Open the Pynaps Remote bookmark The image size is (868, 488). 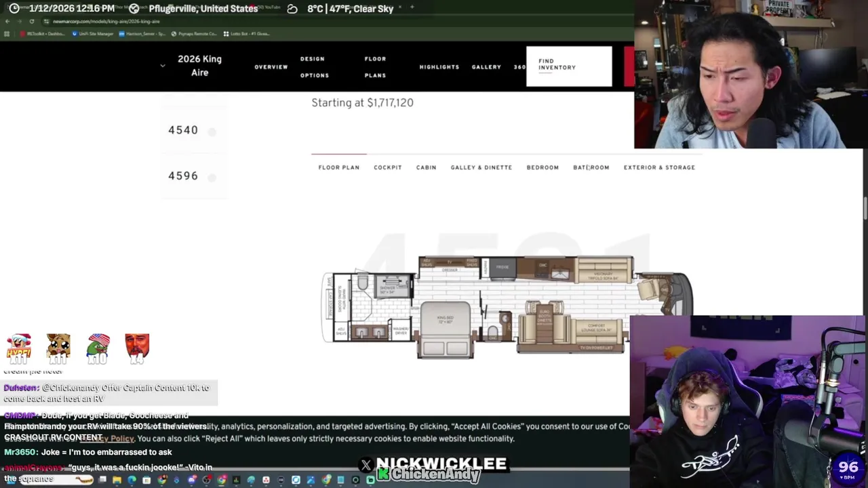coord(194,33)
